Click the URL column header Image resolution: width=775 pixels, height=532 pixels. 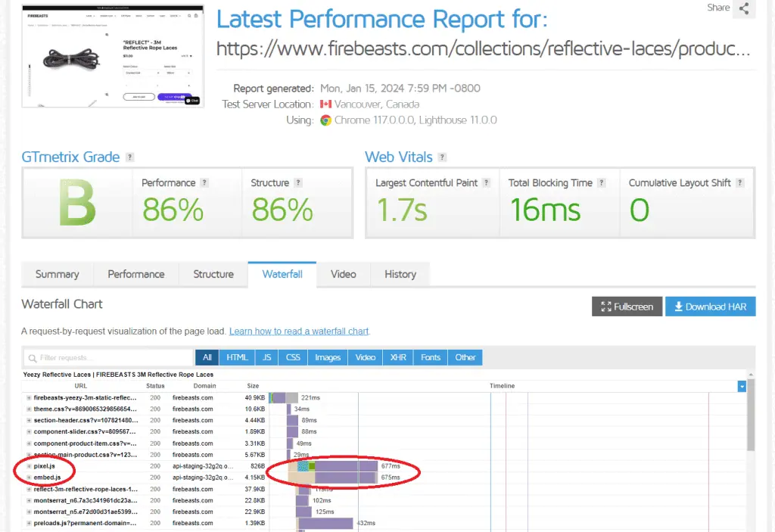pos(80,386)
